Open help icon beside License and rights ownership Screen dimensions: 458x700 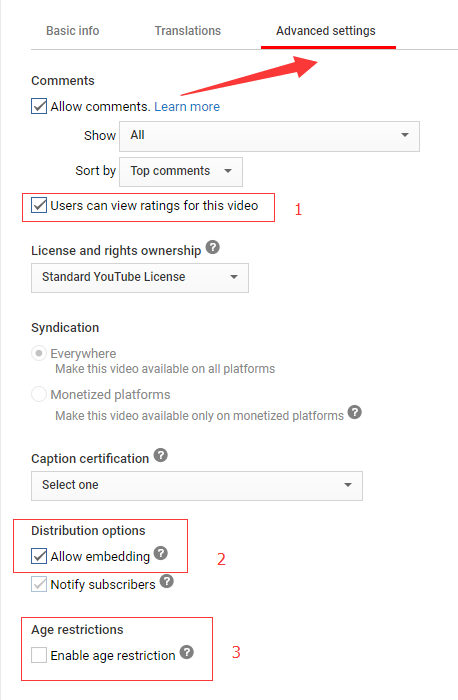click(x=212, y=247)
